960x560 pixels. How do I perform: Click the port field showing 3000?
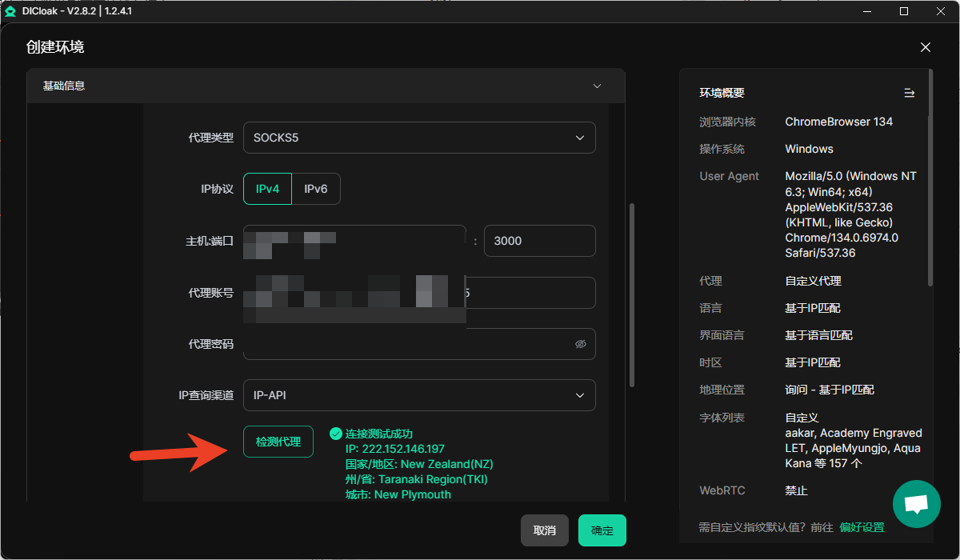[x=539, y=241]
